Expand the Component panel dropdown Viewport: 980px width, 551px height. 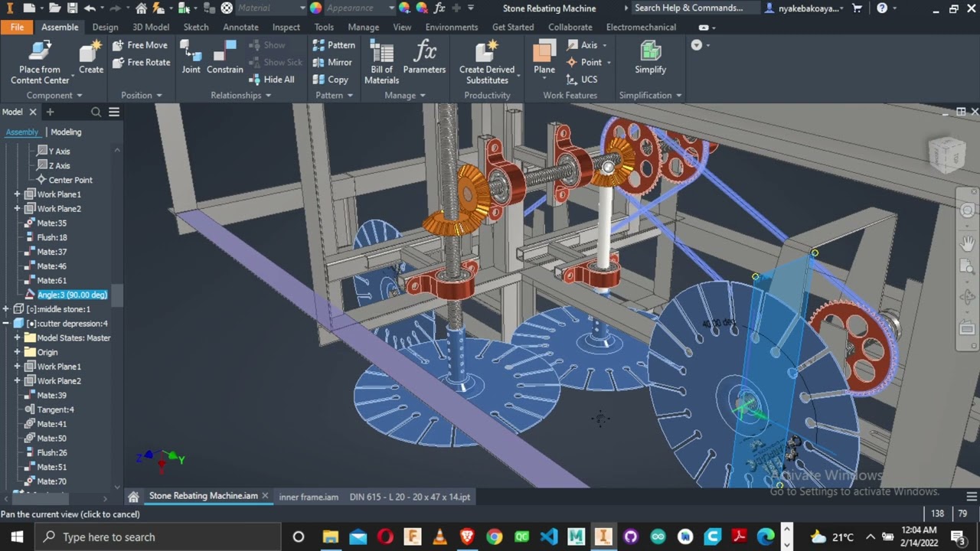click(54, 96)
